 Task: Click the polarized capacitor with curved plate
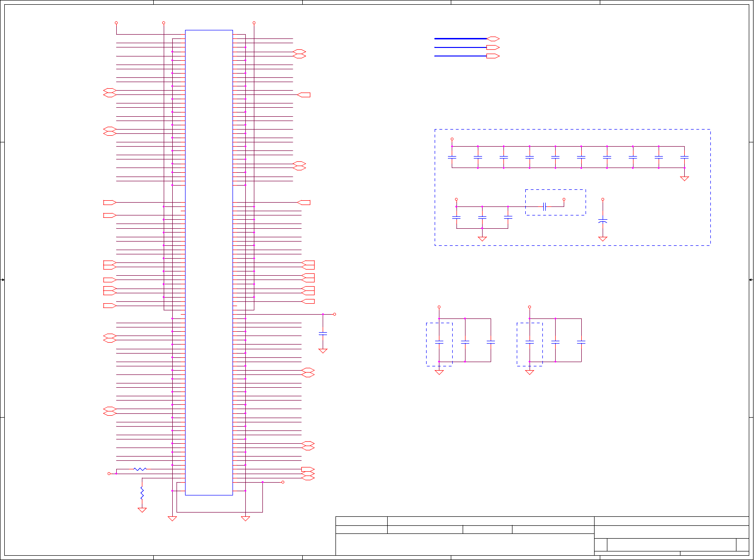[x=603, y=221]
